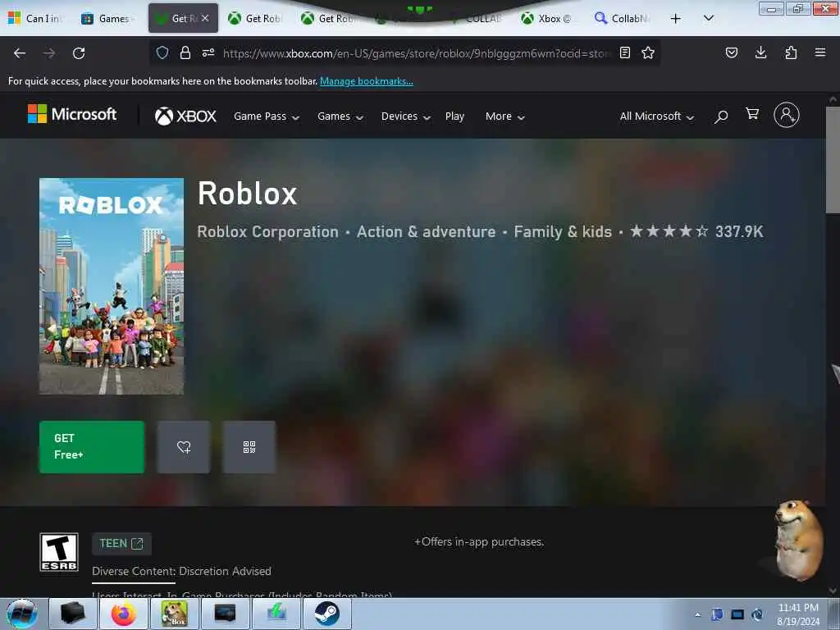
Task: Go back to the previous page
Action: pos(20,53)
